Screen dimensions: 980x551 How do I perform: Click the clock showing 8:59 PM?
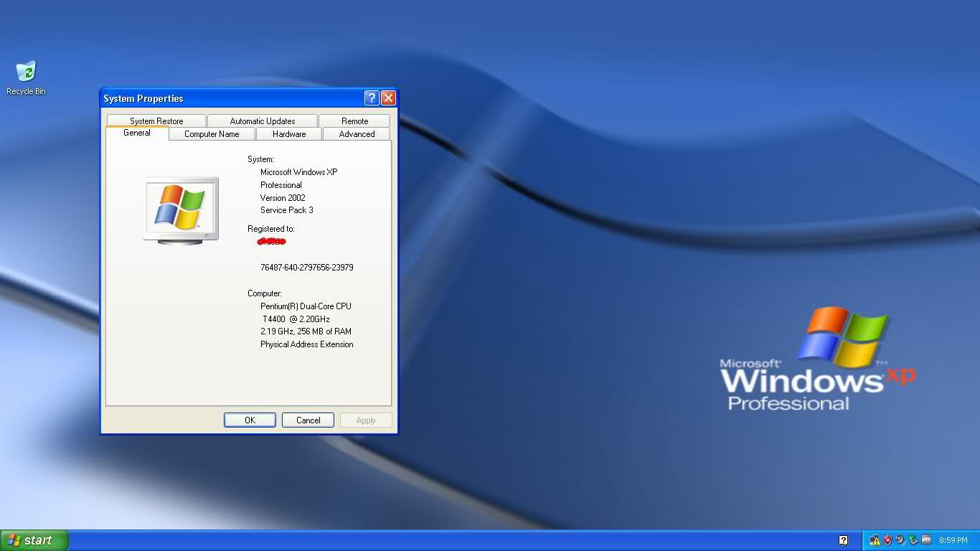954,540
